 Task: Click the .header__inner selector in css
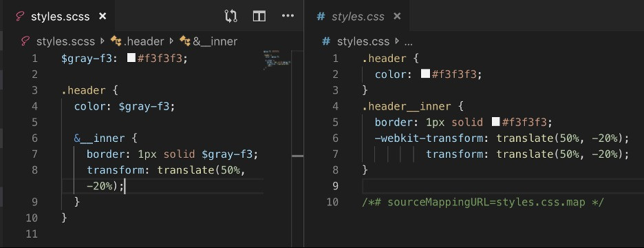click(406, 106)
